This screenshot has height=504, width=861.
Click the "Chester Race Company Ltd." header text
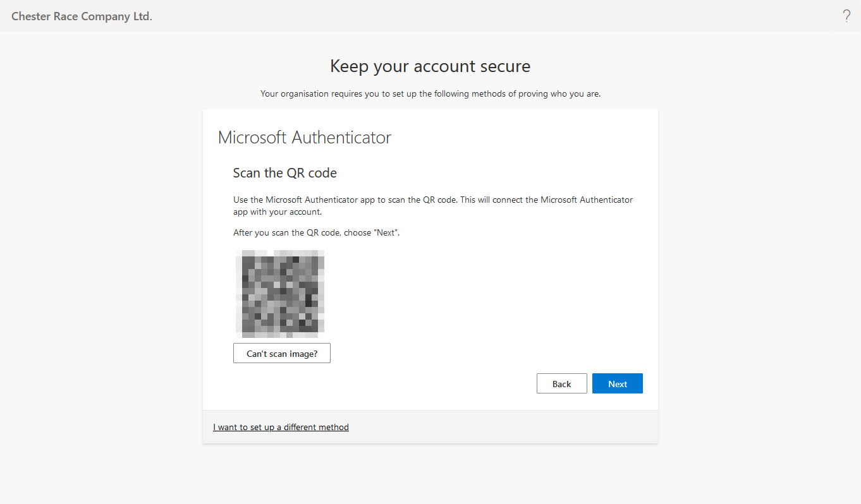[82, 16]
